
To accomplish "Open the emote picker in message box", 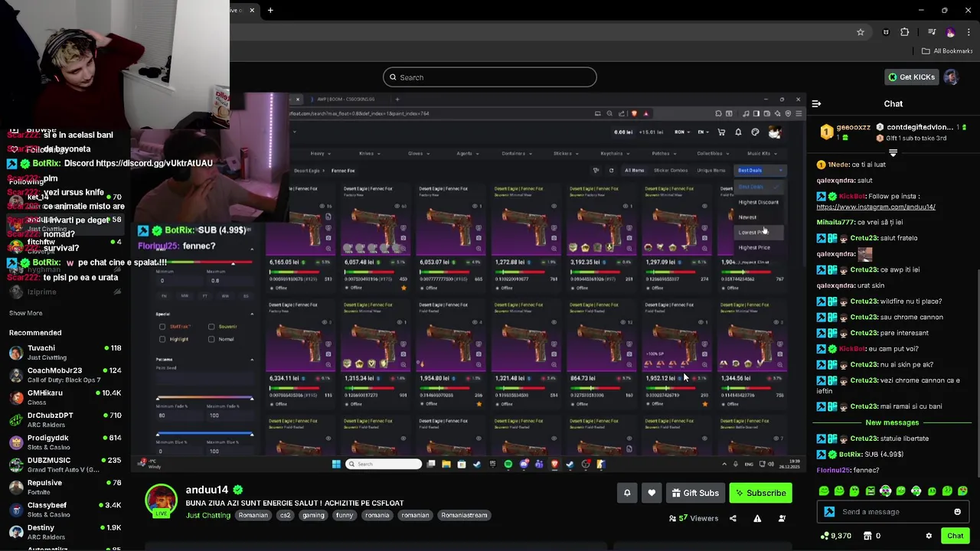I will pyautogui.click(x=957, y=512).
